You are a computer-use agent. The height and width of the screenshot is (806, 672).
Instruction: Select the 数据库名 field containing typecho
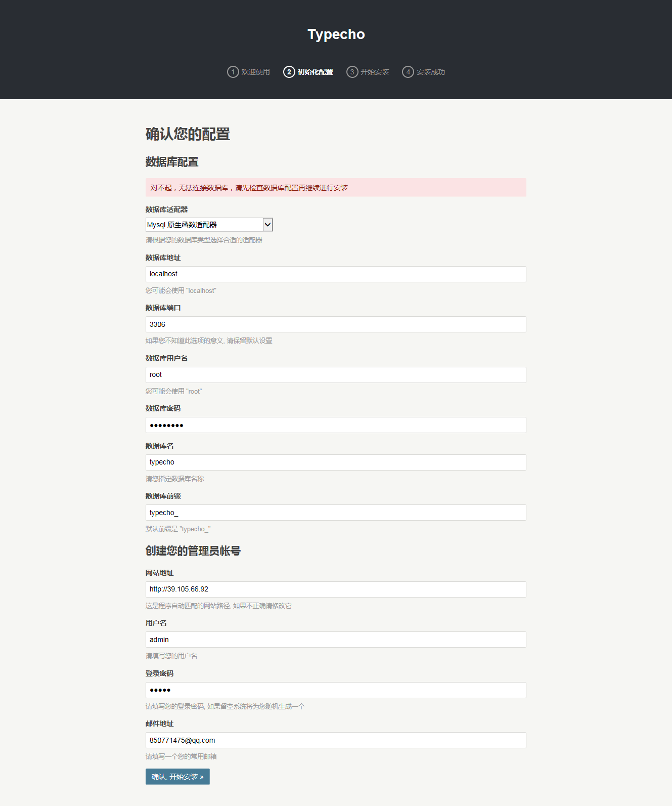(x=336, y=462)
